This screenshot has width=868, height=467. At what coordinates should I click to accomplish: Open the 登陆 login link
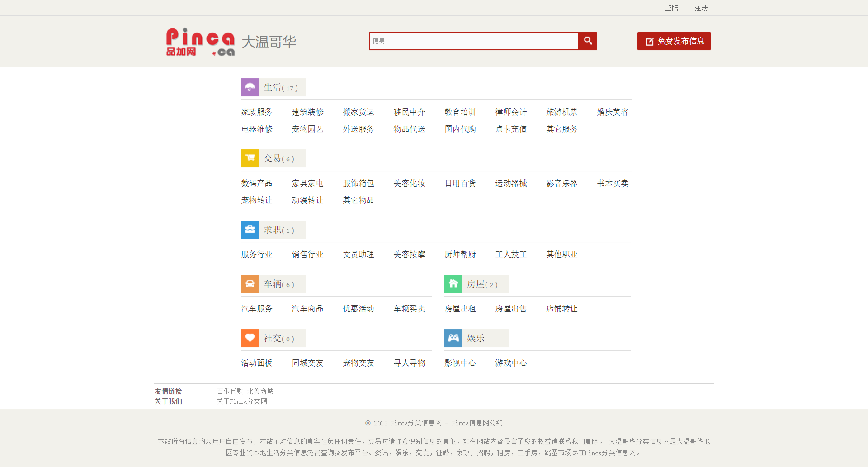[x=671, y=8]
